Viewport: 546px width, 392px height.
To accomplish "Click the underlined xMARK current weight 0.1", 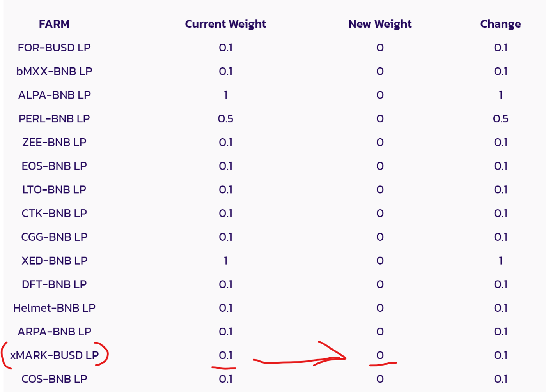I will [x=225, y=355].
